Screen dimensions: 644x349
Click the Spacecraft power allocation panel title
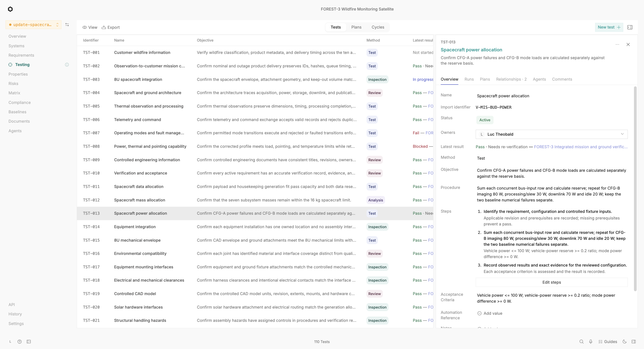click(x=471, y=50)
